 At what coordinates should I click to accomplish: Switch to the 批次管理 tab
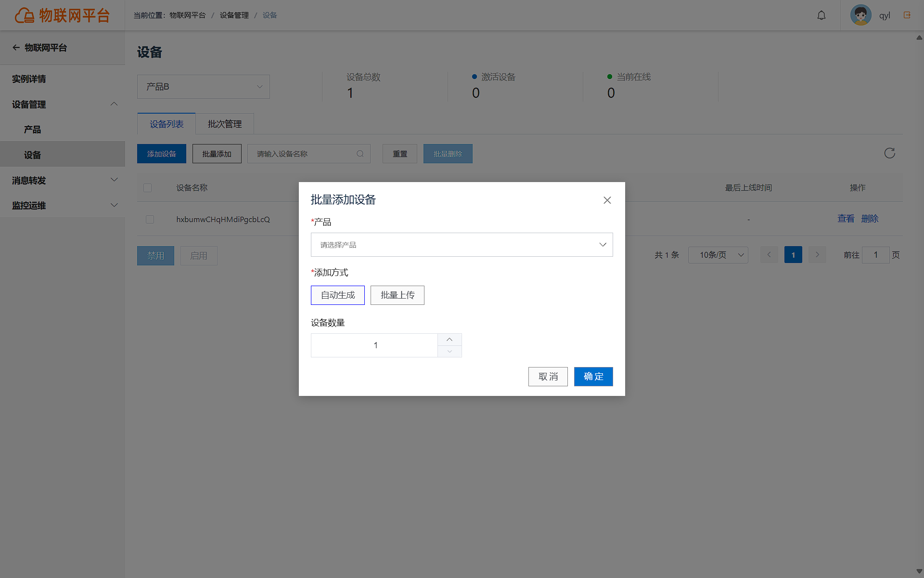pyautogui.click(x=225, y=124)
